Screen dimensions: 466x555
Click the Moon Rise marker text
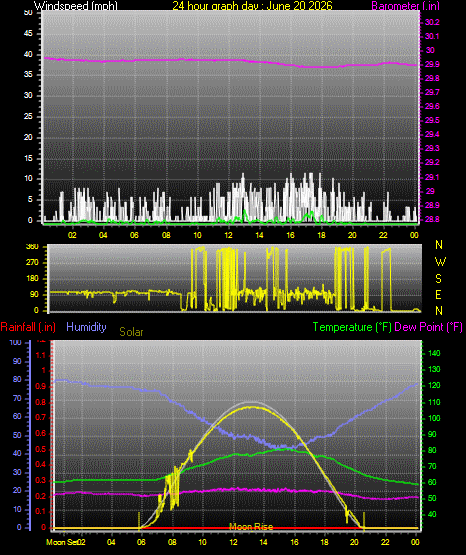[x=251, y=527]
